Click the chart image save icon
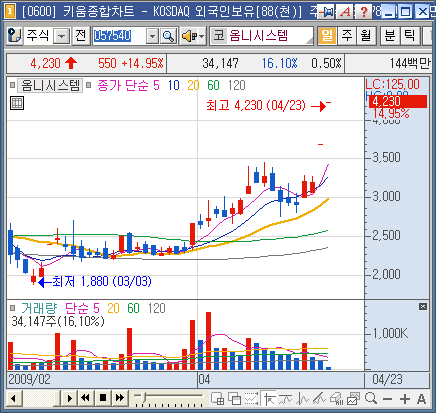The image size is (436, 413). 354,399
